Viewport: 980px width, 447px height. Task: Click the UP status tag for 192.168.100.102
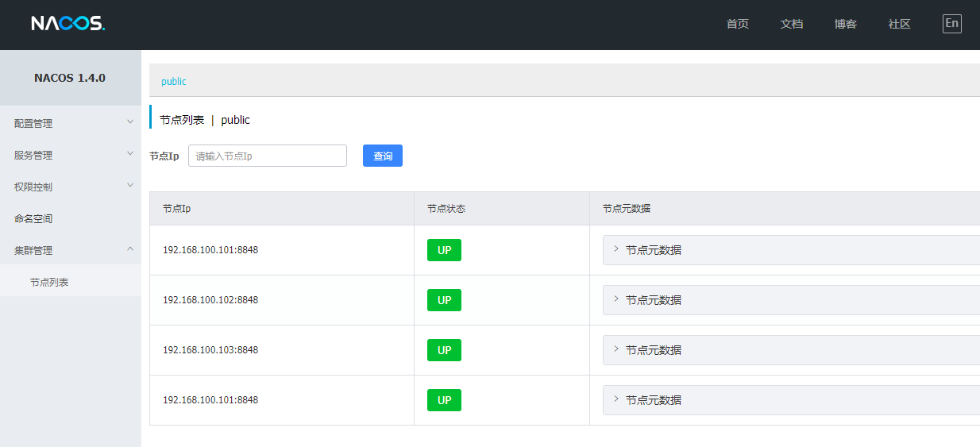444,300
